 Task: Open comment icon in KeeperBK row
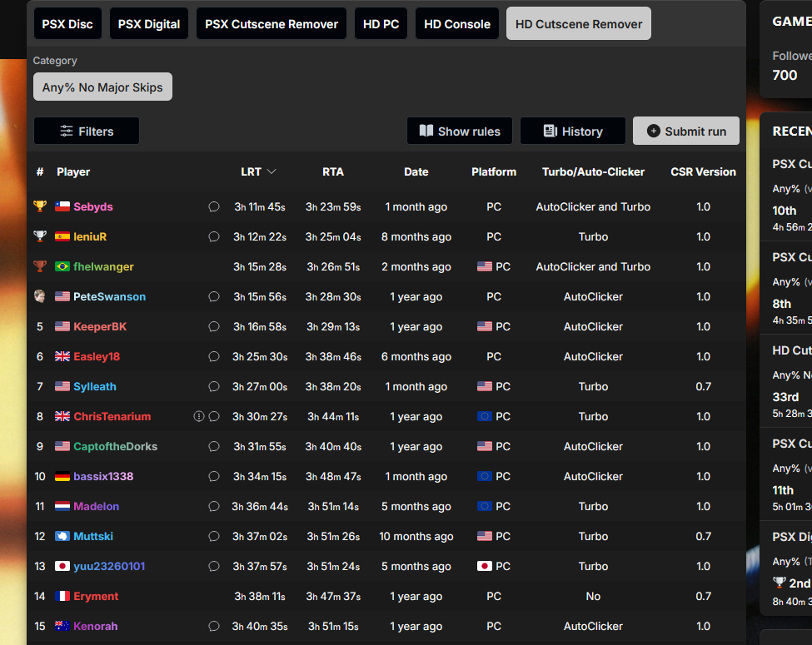point(214,326)
